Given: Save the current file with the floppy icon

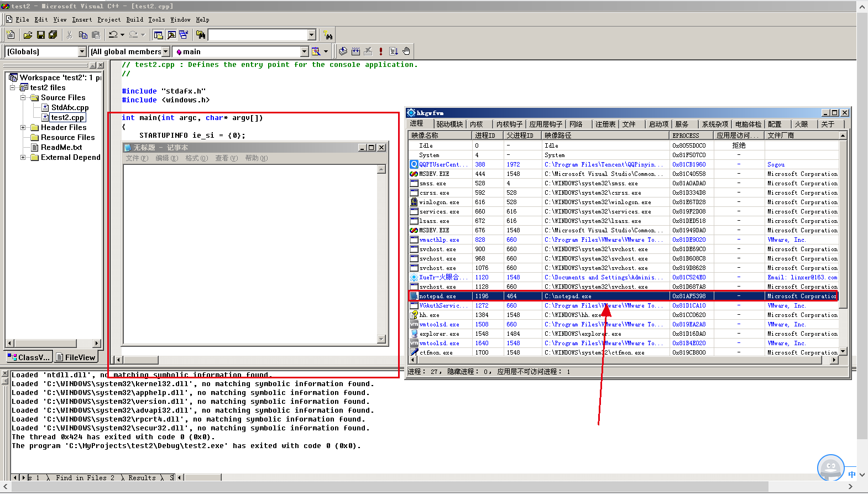Looking at the screenshot, I should pos(40,35).
